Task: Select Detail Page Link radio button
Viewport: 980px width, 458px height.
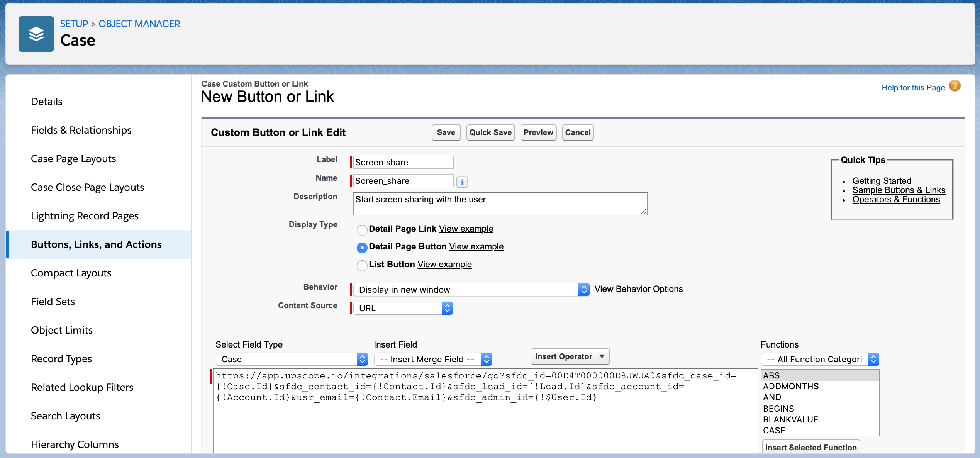Action: [362, 230]
